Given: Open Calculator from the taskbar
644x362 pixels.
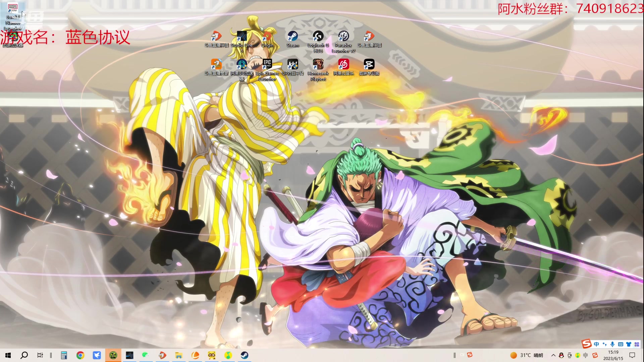Looking at the screenshot, I should tap(64, 355).
